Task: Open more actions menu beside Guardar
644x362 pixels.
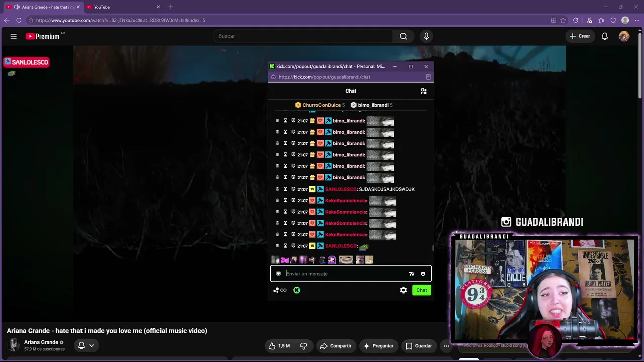Action: (446, 346)
